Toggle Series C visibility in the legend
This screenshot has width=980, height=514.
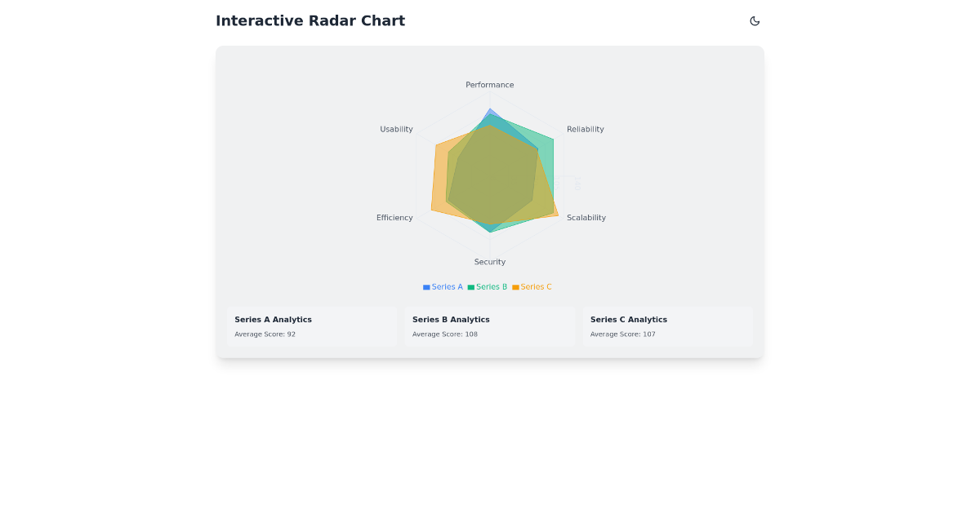point(532,286)
